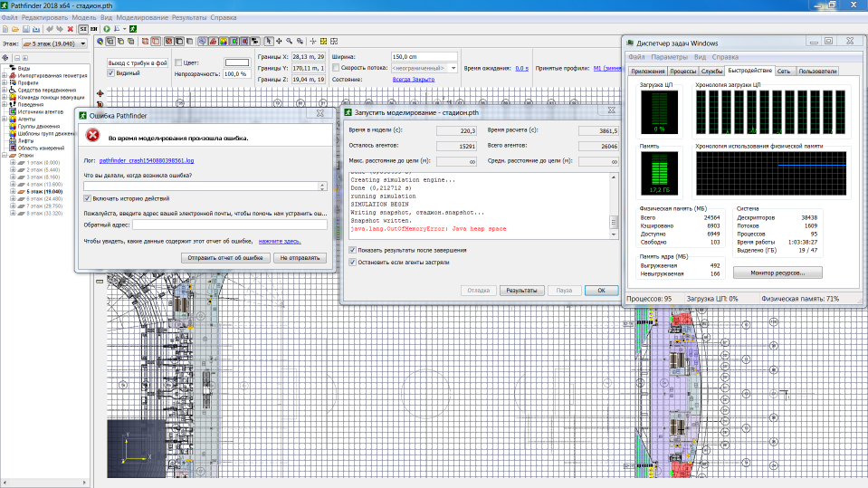868x488 pixels.
Task: Click the Open file folder icon
Action: (15, 29)
